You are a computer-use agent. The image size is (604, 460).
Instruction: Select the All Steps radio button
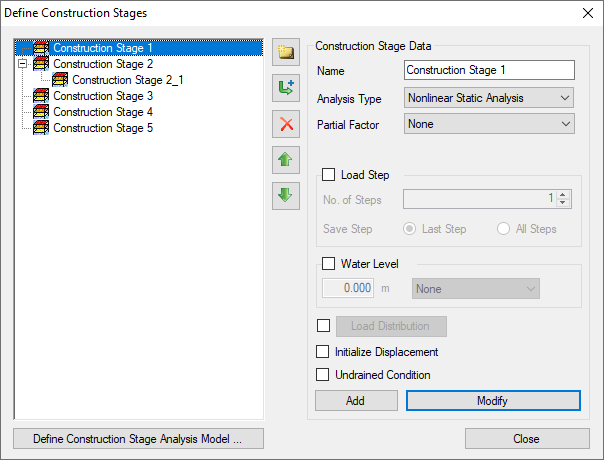(x=503, y=229)
